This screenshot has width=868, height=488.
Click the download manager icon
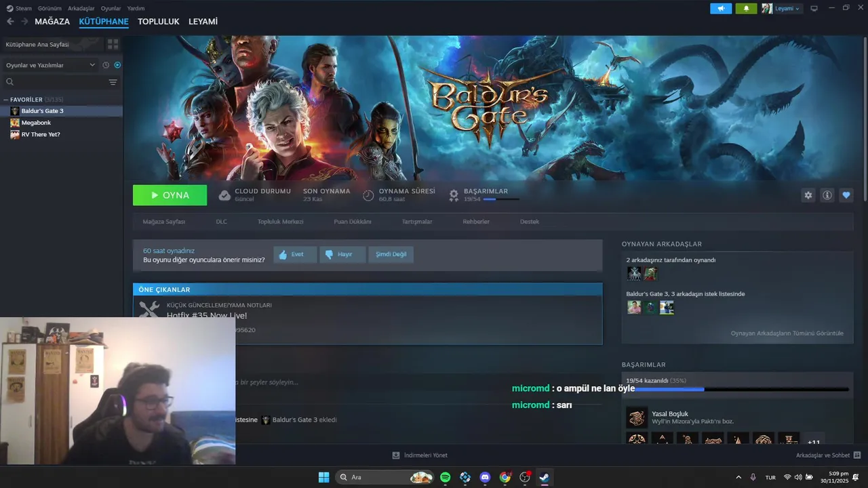coord(396,455)
